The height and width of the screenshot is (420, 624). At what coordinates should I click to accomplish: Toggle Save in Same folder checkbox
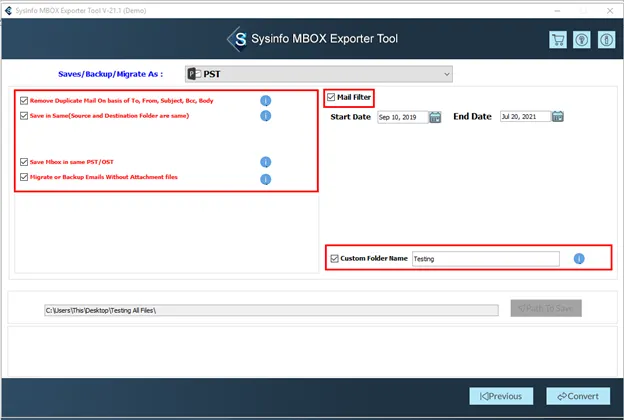pos(24,116)
